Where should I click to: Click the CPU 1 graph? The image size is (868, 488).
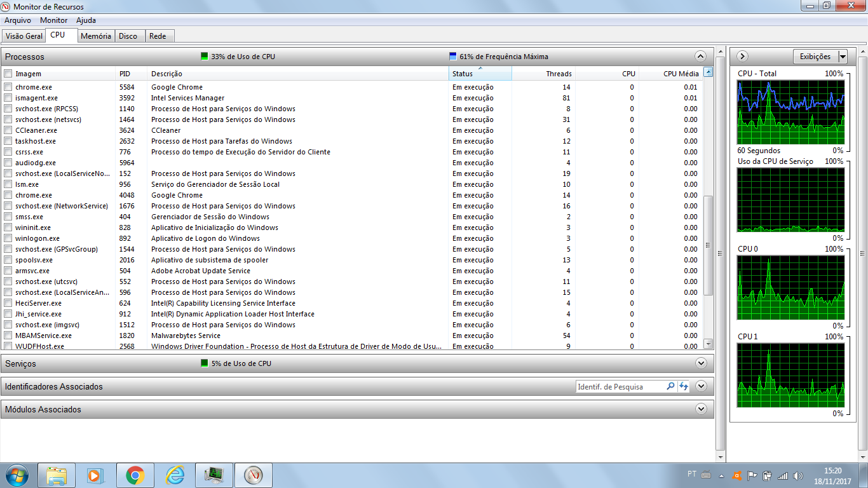790,376
